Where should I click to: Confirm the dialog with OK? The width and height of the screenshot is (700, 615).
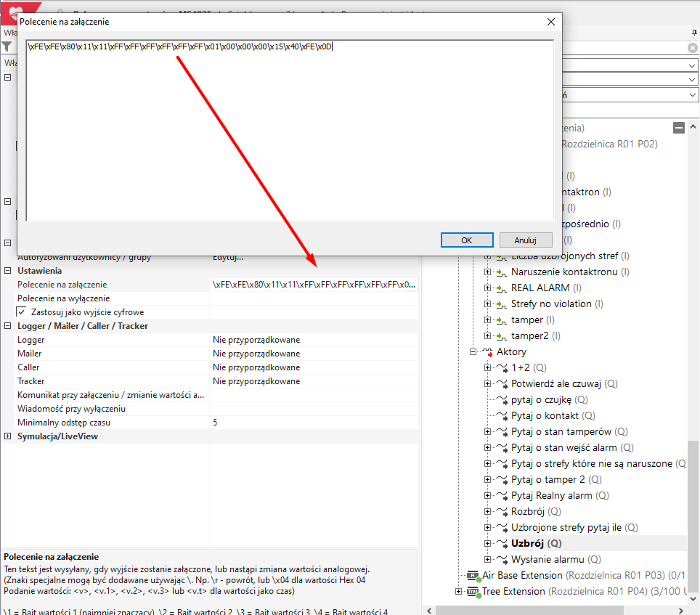coord(466,240)
